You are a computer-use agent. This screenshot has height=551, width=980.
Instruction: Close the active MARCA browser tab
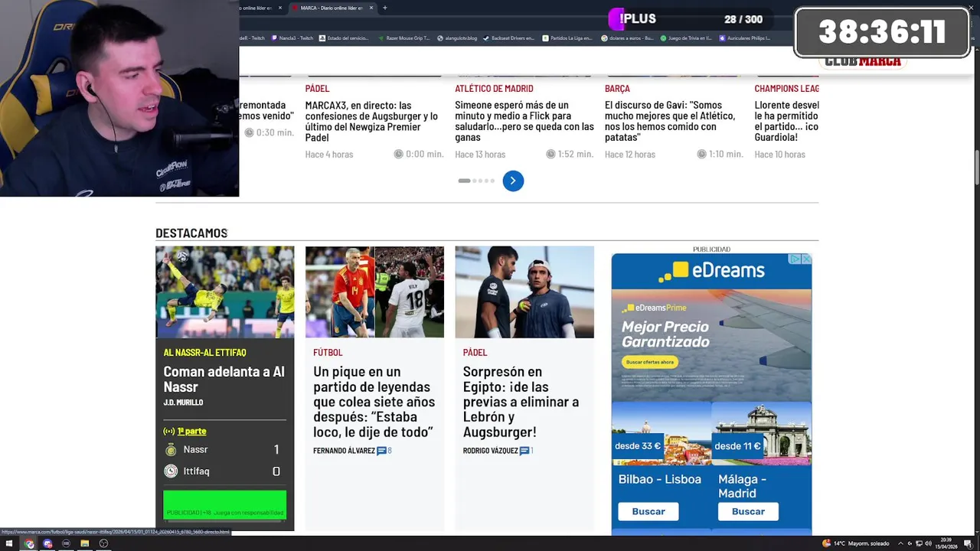[x=371, y=8]
